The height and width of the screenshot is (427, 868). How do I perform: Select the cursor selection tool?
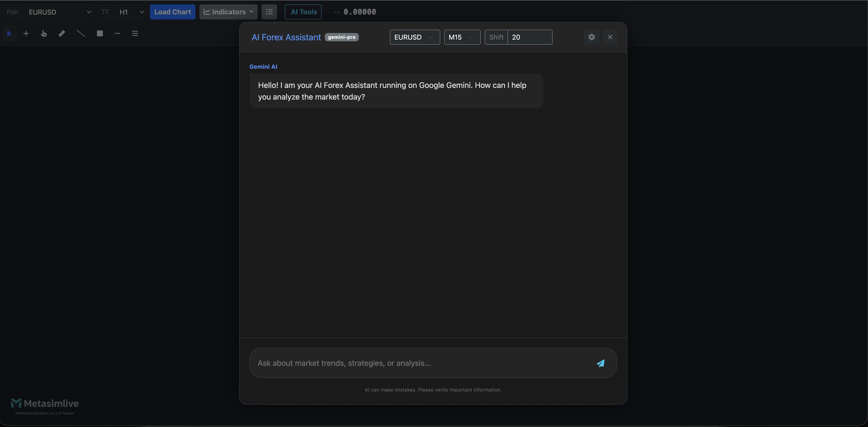pyautogui.click(x=9, y=33)
